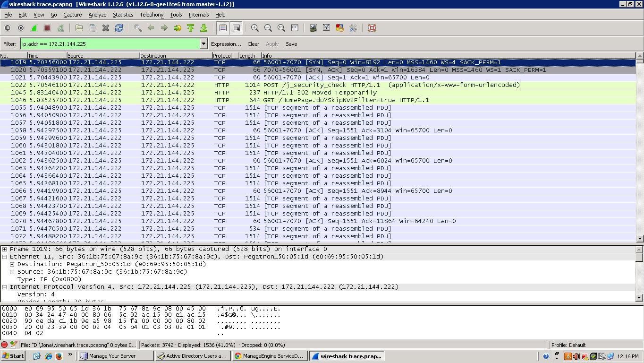
Task: Open the Statistics menu
Action: click(x=123, y=15)
